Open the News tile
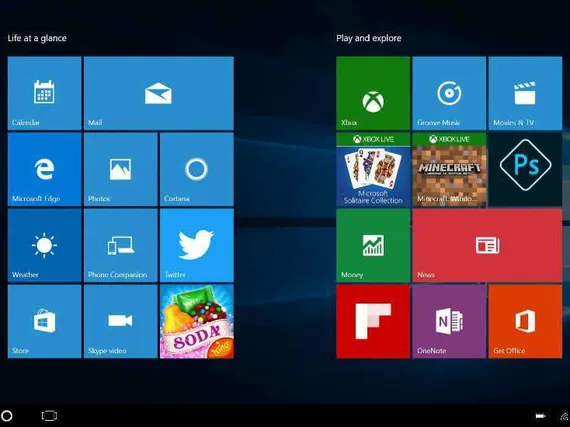The image size is (570, 427). 487,245
